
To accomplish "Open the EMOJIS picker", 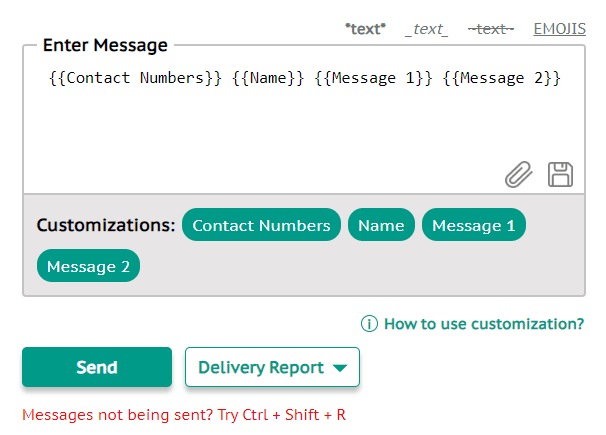I will click(x=560, y=29).
